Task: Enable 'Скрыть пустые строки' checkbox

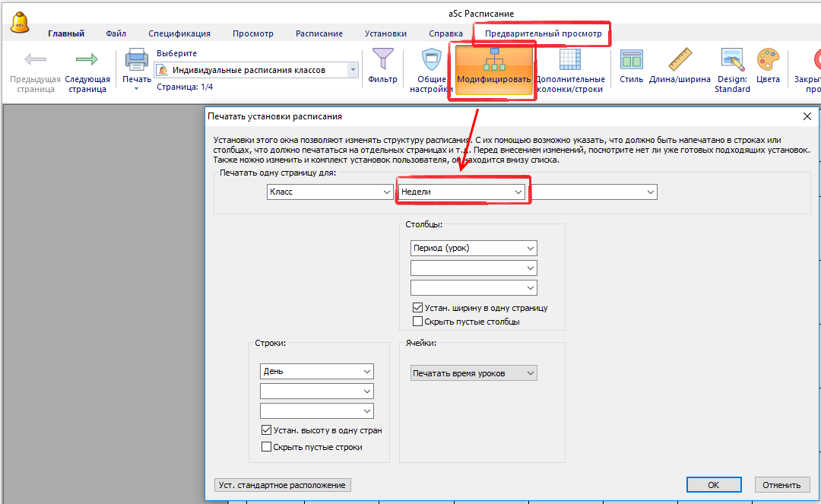Action: click(267, 447)
